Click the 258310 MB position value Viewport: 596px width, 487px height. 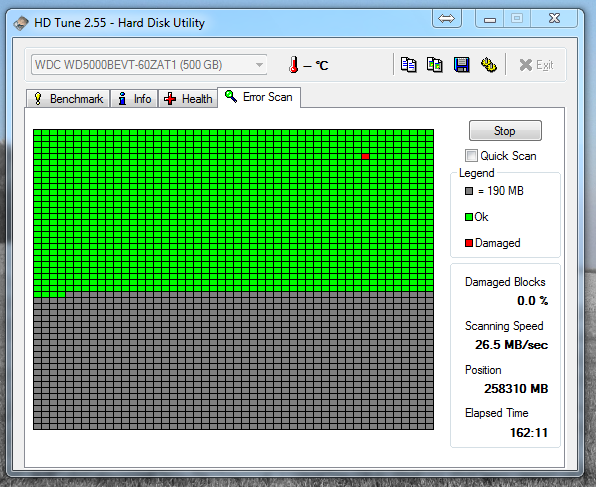(516, 389)
